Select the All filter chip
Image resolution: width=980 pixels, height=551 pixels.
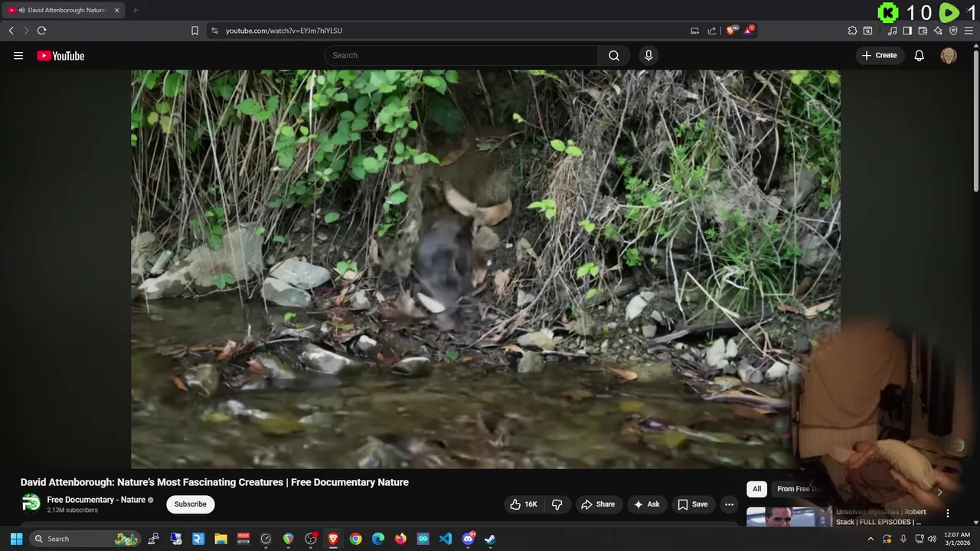(756, 489)
